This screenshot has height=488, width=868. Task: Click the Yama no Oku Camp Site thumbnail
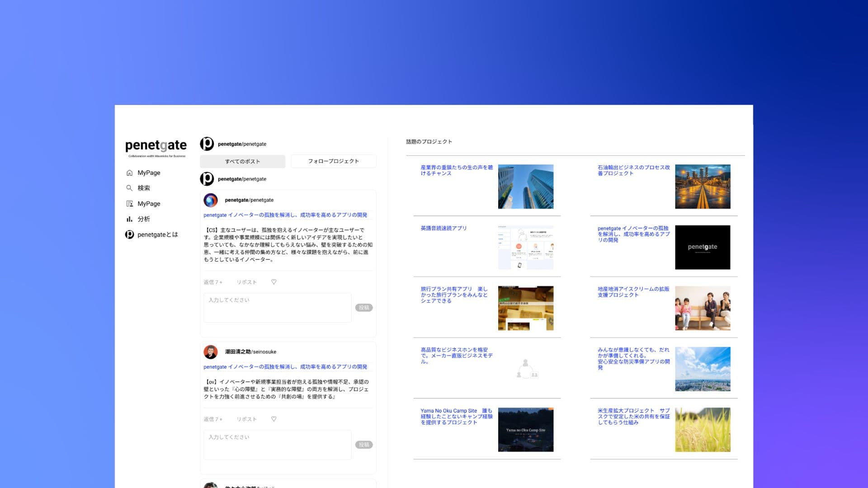(x=525, y=430)
